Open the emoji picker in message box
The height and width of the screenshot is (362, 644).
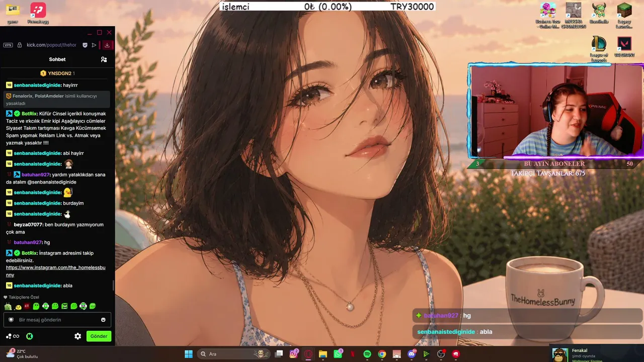tap(103, 320)
